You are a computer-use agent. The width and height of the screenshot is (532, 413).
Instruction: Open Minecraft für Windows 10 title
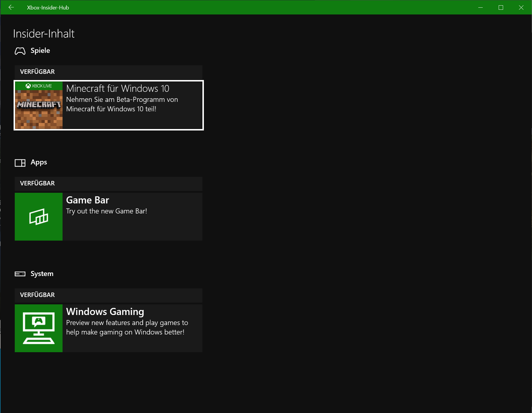click(x=118, y=89)
